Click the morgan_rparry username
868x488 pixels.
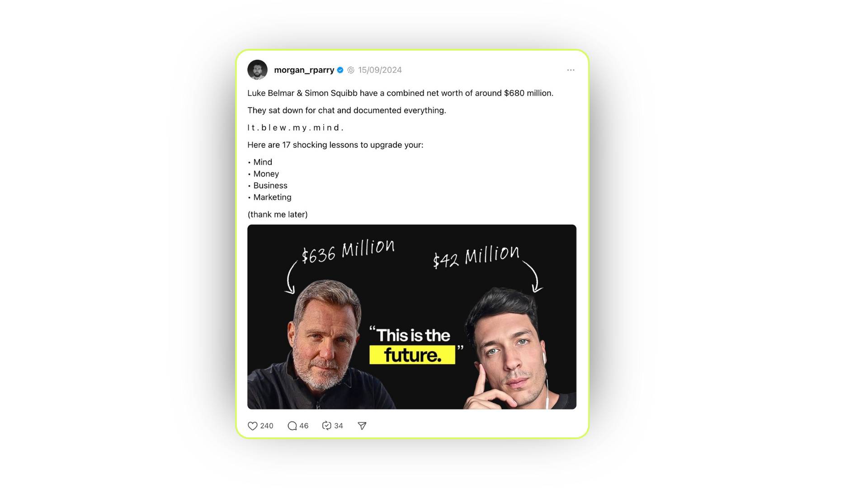tap(304, 70)
